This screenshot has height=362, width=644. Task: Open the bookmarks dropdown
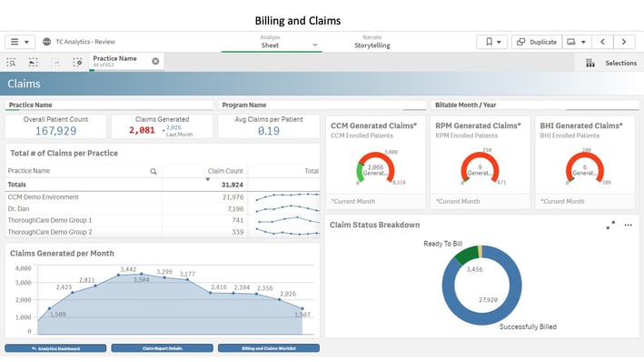(x=492, y=42)
